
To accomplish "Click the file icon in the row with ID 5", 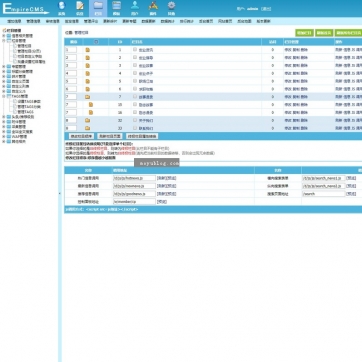I will (88, 81).
